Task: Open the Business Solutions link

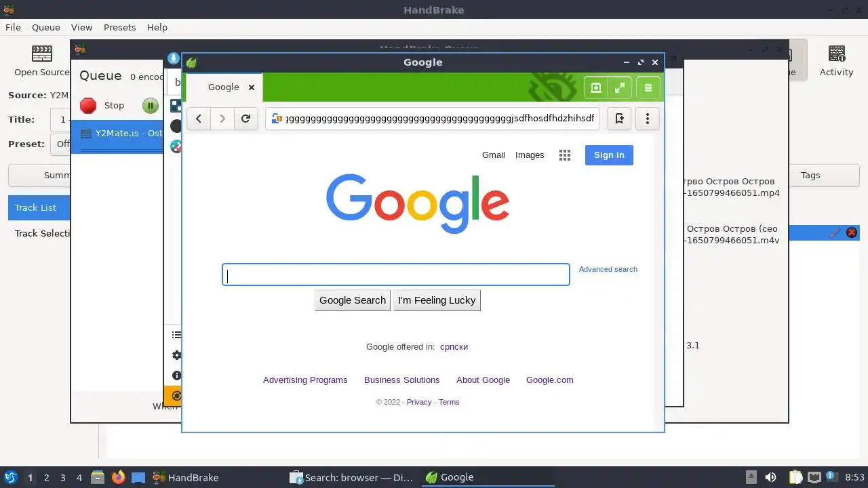Action: tap(402, 380)
